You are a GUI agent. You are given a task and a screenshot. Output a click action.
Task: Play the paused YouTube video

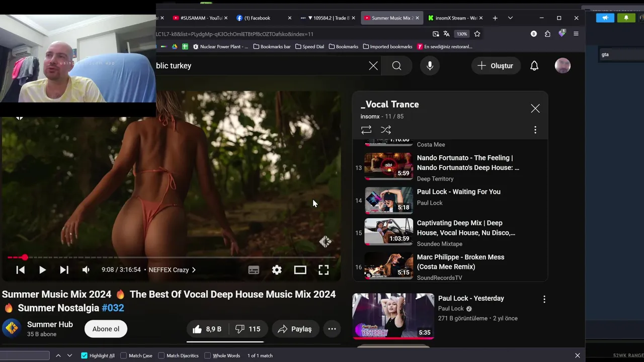pyautogui.click(x=42, y=270)
